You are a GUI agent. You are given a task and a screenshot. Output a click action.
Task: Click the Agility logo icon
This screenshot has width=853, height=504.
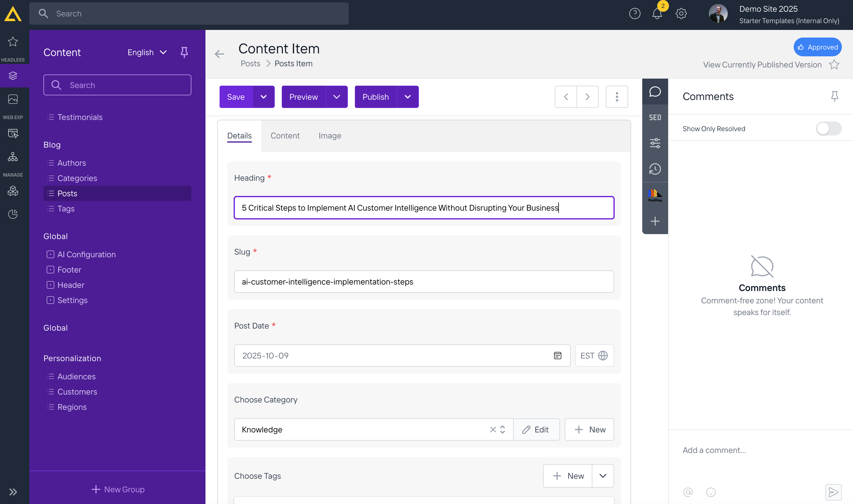(x=13, y=14)
